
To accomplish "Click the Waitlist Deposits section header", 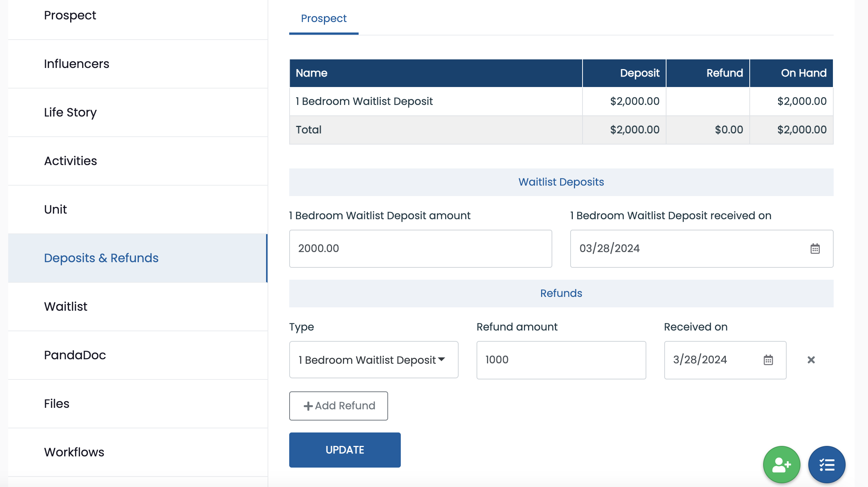I will coord(561,182).
